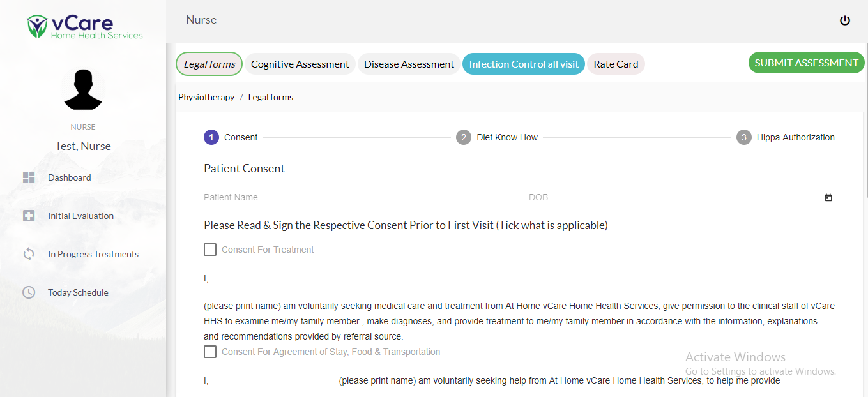Select Infection Control all visit tab
Image resolution: width=868 pixels, height=397 pixels.
(x=524, y=64)
